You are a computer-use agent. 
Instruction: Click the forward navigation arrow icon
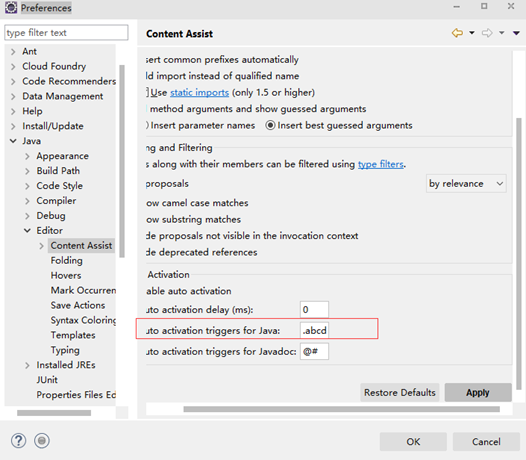click(x=487, y=33)
